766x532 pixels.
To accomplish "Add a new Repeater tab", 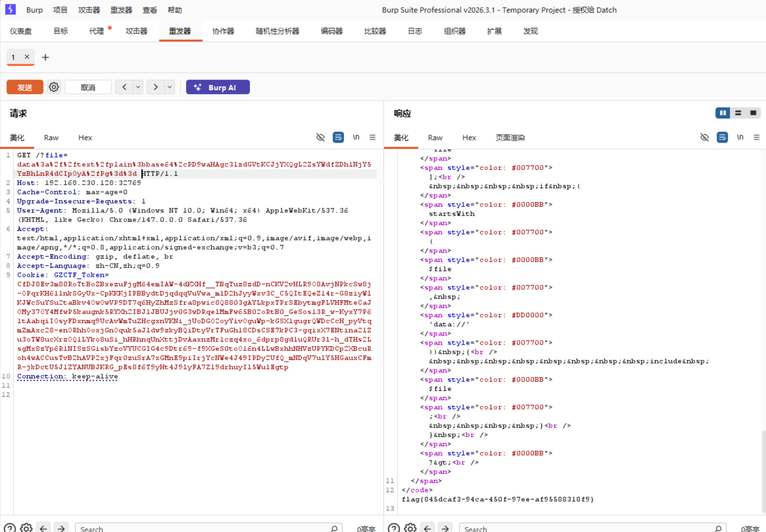I will 45,57.
